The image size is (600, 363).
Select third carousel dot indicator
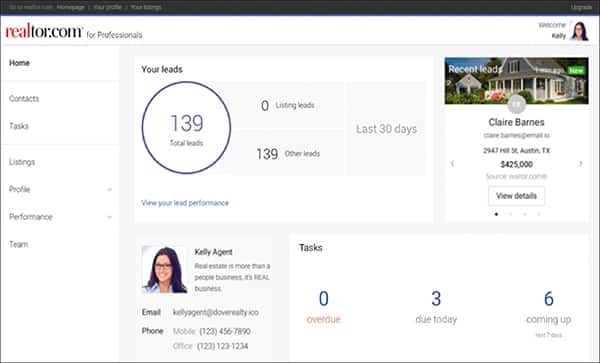coord(525,214)
